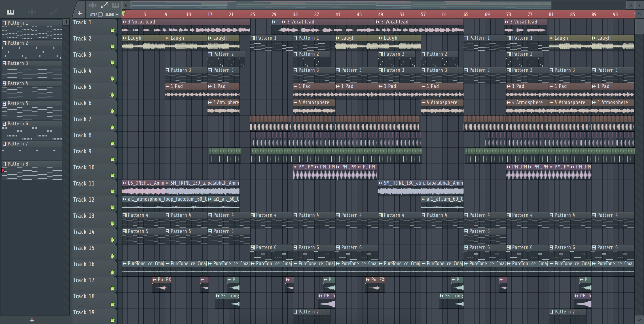Mute Track 7 using its green LED
The height and width of the screenshot is (324, 644).
point(112,127)
